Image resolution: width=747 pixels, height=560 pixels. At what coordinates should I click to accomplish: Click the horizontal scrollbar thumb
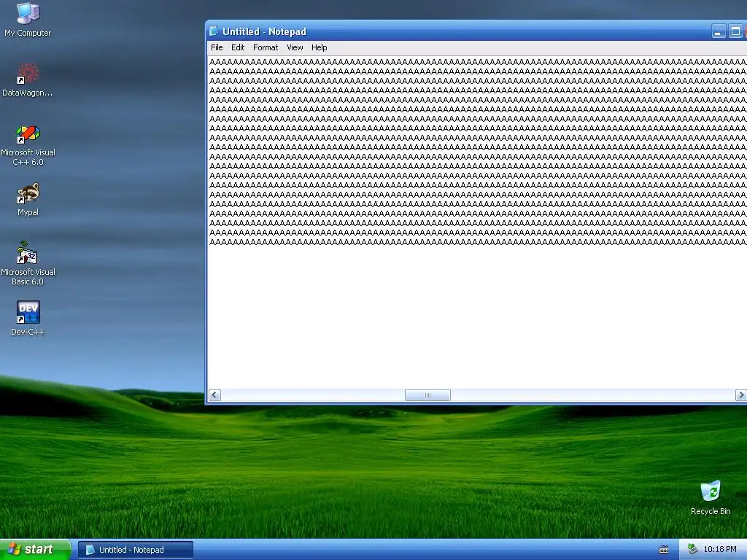click(427, 394)
